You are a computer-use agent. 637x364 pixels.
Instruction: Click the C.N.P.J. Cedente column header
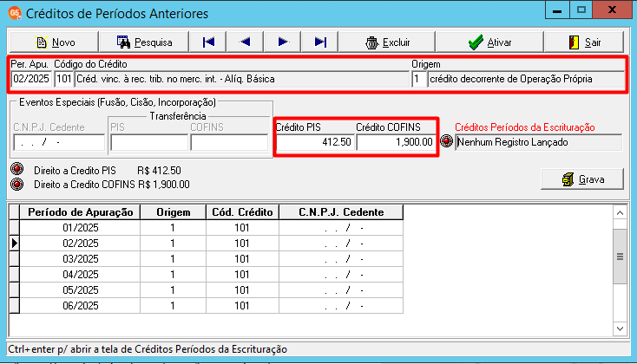tap(341, 212)
